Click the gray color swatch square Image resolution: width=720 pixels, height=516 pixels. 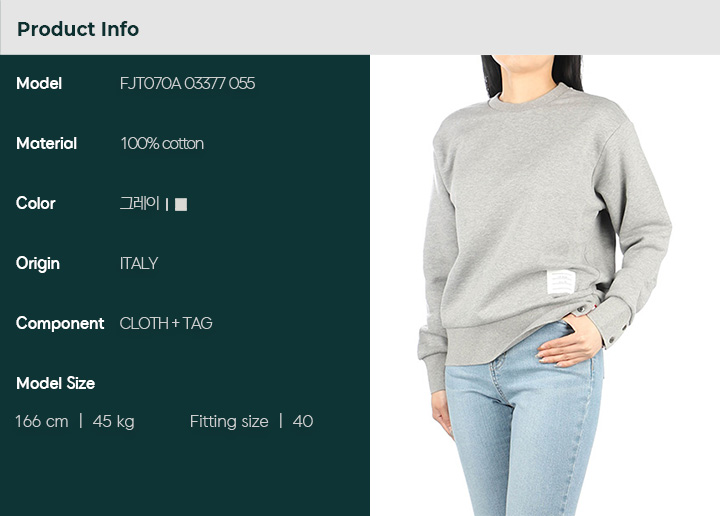(181, 204)
